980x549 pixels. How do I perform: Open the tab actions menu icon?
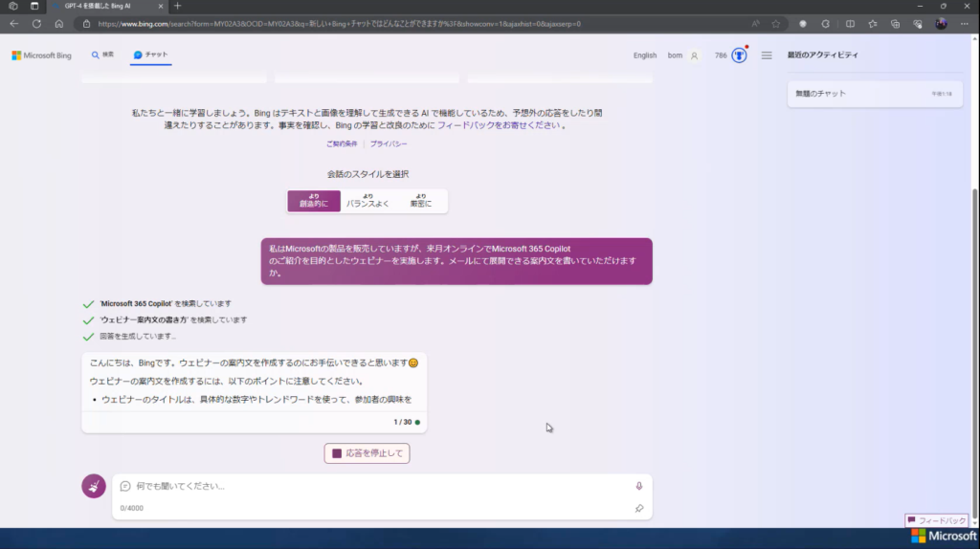click(x=34, y=6)
